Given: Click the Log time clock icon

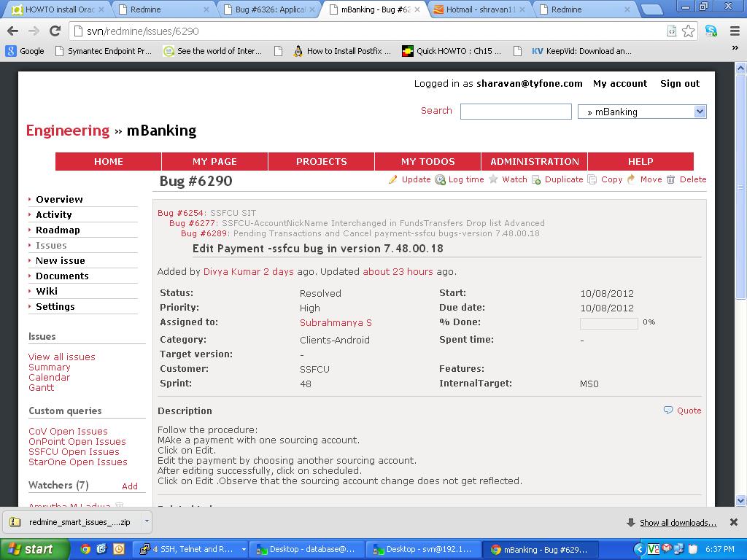Looking at the screenshot, I should (441, 179).
